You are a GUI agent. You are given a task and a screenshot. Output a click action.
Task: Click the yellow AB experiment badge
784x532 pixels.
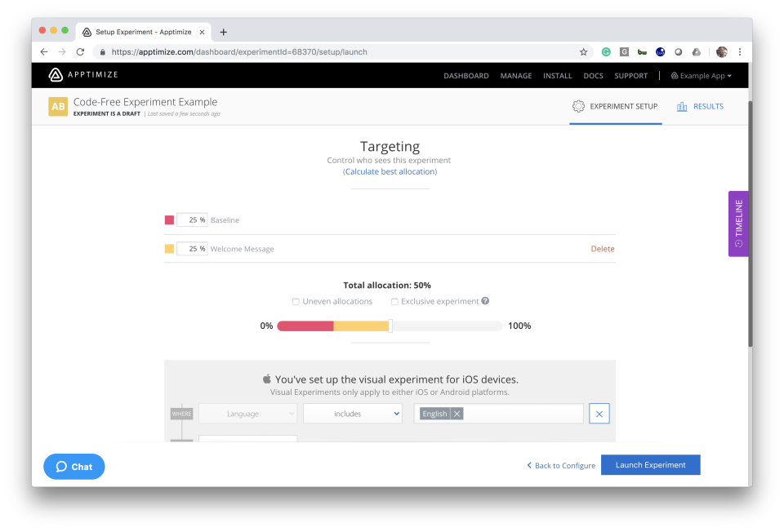(x=58, y=106)
